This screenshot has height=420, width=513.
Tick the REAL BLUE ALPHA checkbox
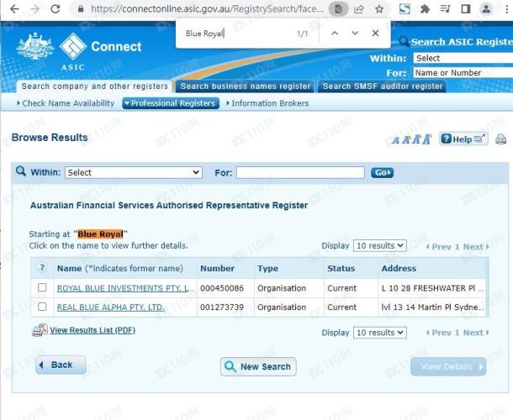tap(42, 307)
